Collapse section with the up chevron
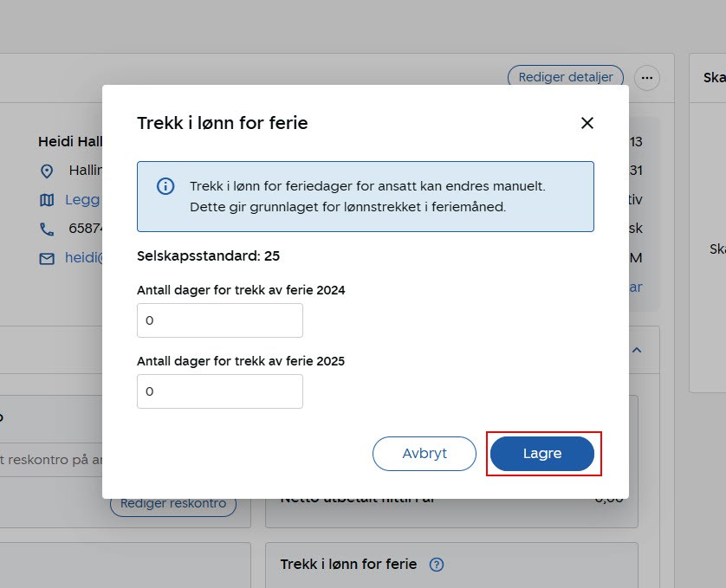This screenshot has height=588, width=726. (x=637, y=350)
